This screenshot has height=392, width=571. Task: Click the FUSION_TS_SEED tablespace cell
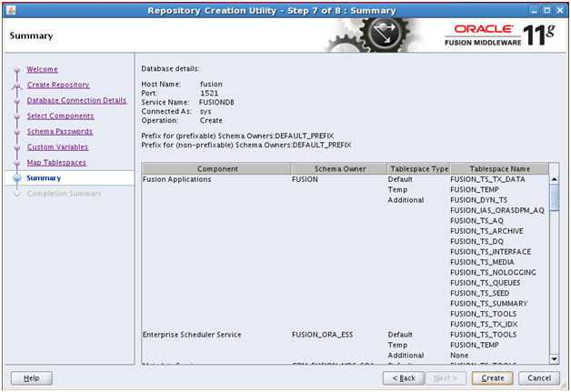[x=479, y=293]
